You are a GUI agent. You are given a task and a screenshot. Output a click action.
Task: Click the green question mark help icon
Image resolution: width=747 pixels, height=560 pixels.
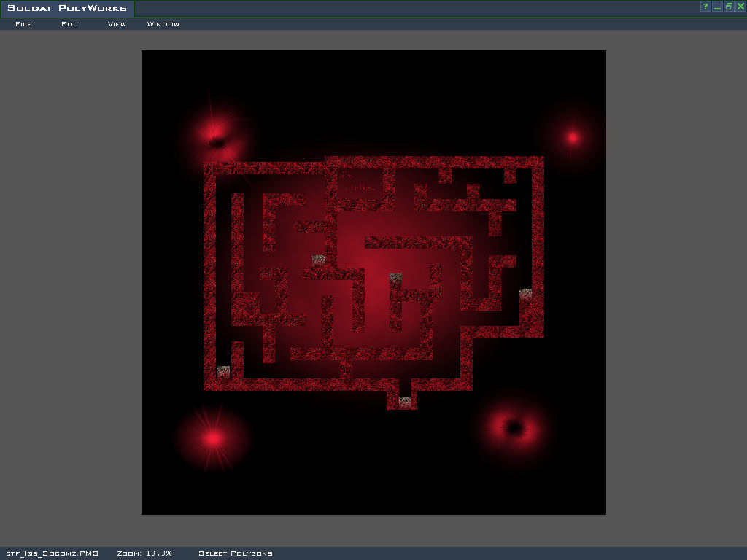(705, 7)
